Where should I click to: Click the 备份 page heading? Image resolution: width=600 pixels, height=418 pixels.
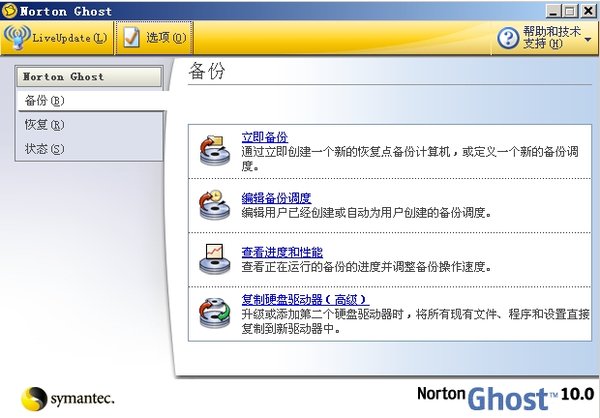point(207,71)
